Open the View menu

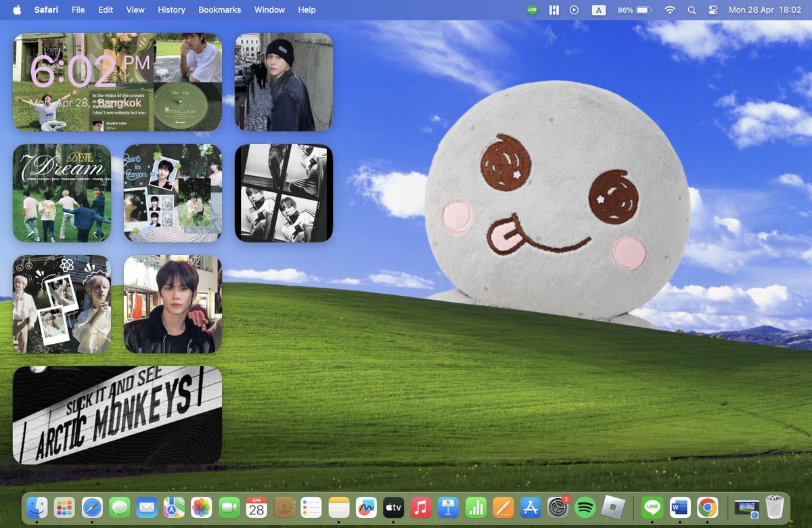click(135, 10)
